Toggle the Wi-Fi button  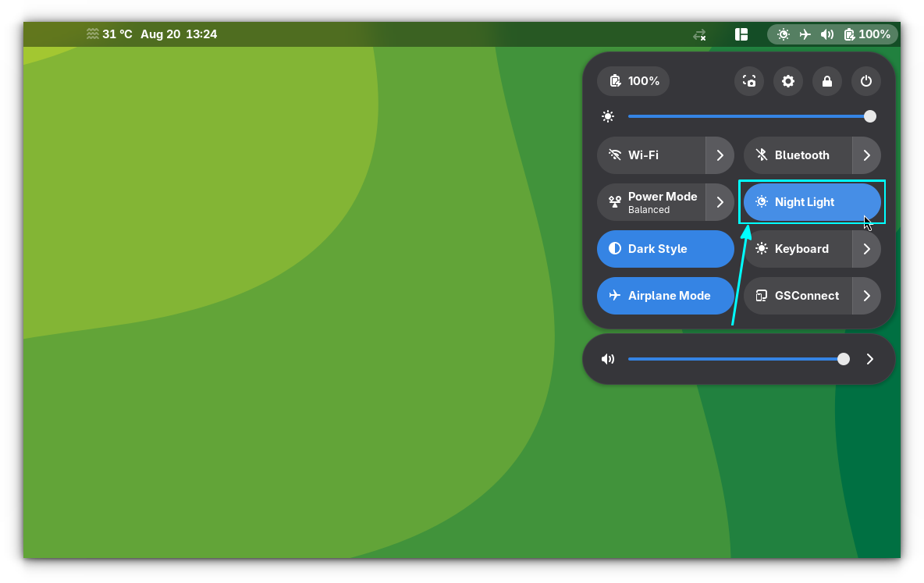651,155
